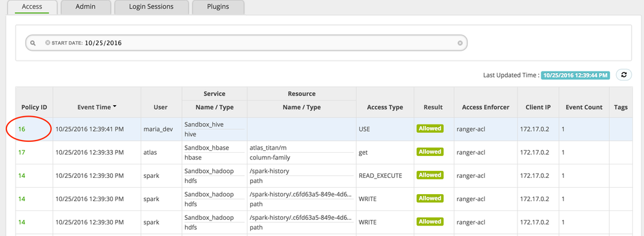Click the search magnifier icon in the filter bar
This screenshot has width=644, height=236.
click(33, 43)
